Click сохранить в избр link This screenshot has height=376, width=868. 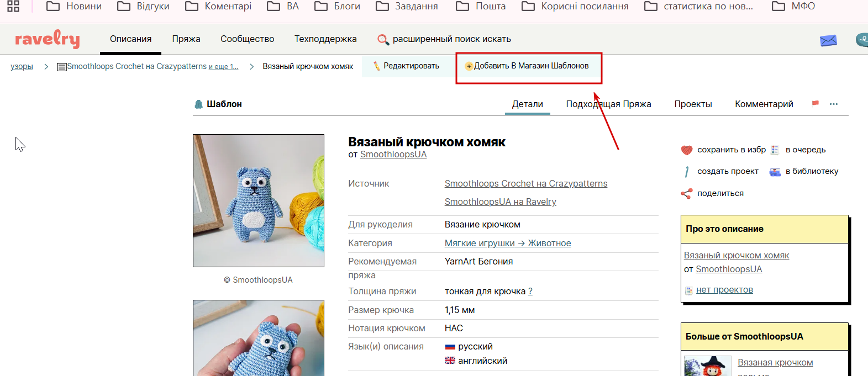(732, 150)
